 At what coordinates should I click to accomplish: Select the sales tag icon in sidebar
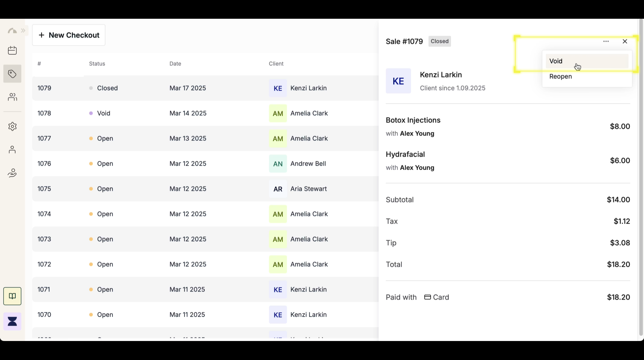pyautogui.click(x=12, y=74)
